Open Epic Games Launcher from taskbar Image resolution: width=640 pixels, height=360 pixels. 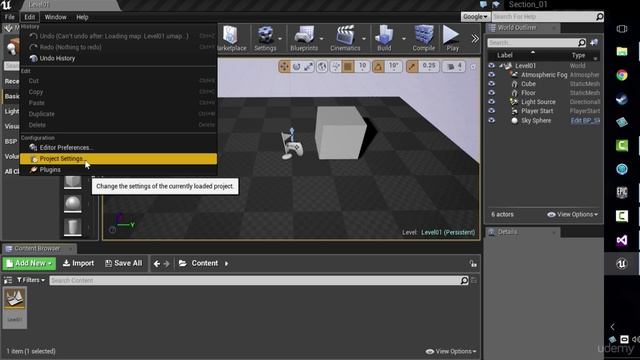pyautogui.click(x=622, y=192)
